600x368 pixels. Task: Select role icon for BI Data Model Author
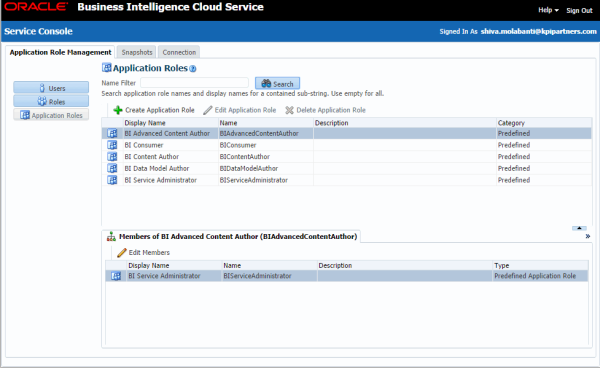[112, 168]
